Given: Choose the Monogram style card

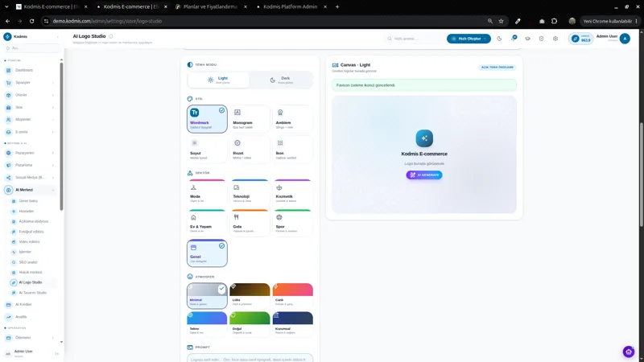Looking at the screenshot, I should click(x=250, y=119).
